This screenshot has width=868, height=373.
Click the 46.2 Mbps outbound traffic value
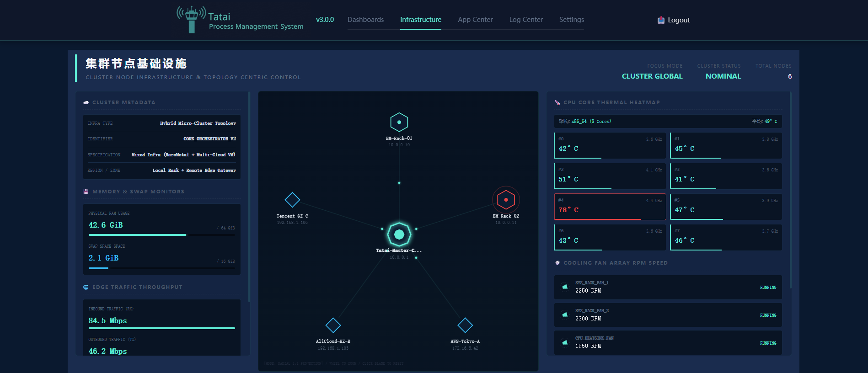tap(107, 351)
